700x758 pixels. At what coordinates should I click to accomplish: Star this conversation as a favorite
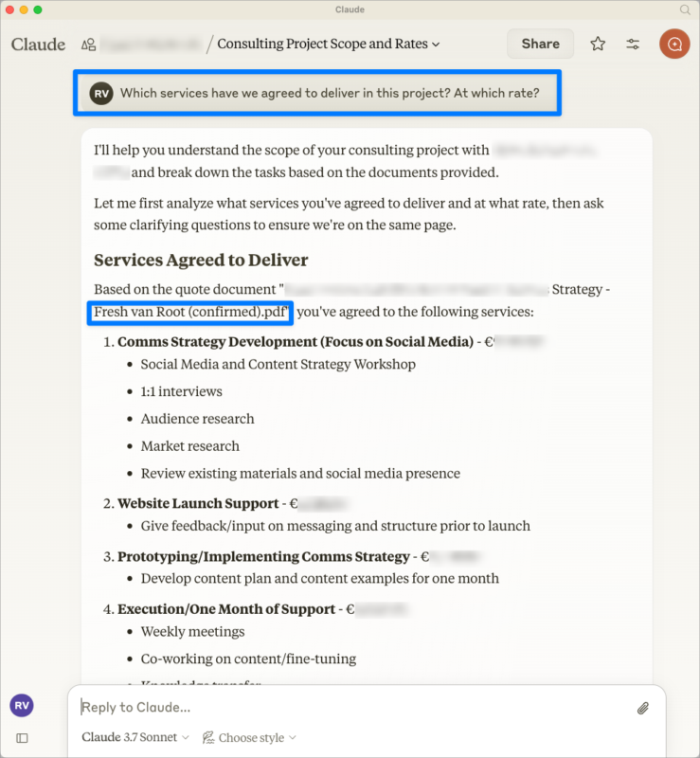[598, 44]
